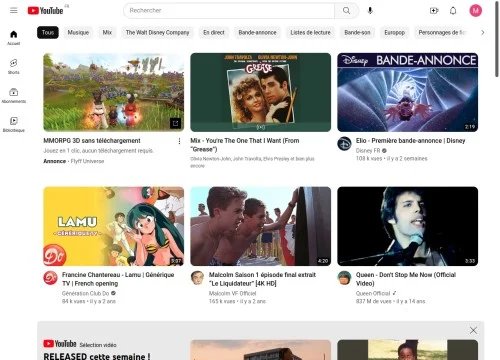Select the Bande-annonce chip
500x360 pixels.
coord(257,32)
